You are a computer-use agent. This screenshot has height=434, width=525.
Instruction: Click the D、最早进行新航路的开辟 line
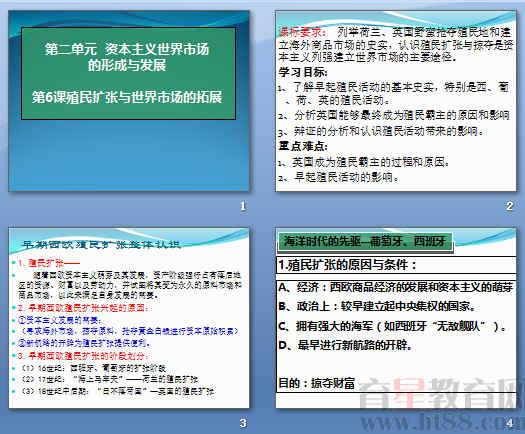coord(345,345)
